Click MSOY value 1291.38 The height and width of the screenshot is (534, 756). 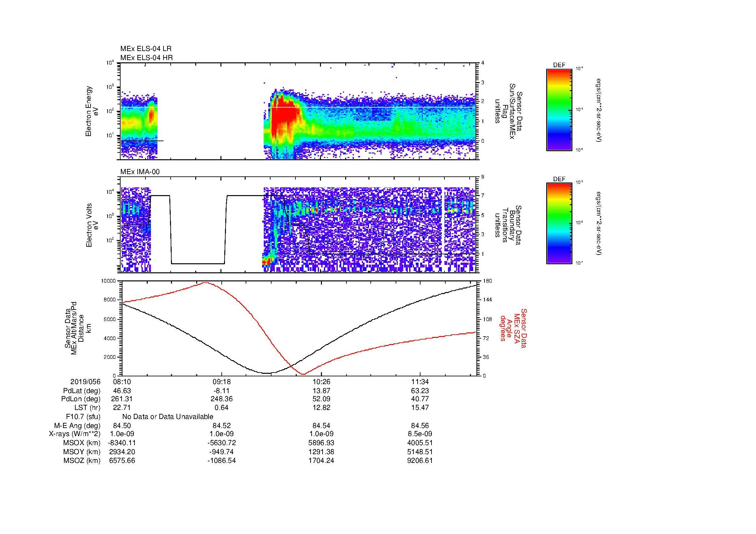(321, 452)
